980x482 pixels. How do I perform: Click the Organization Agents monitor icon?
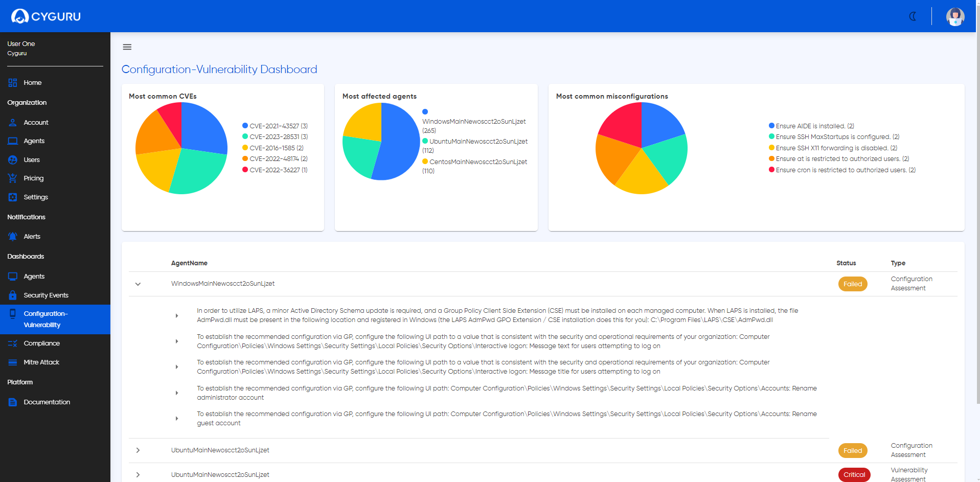(13, 141)
